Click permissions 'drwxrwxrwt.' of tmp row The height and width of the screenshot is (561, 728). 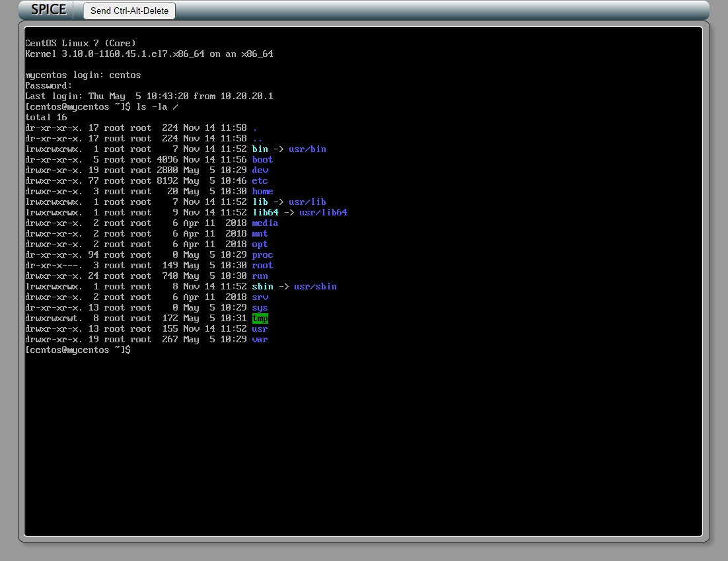coord(54,318)
